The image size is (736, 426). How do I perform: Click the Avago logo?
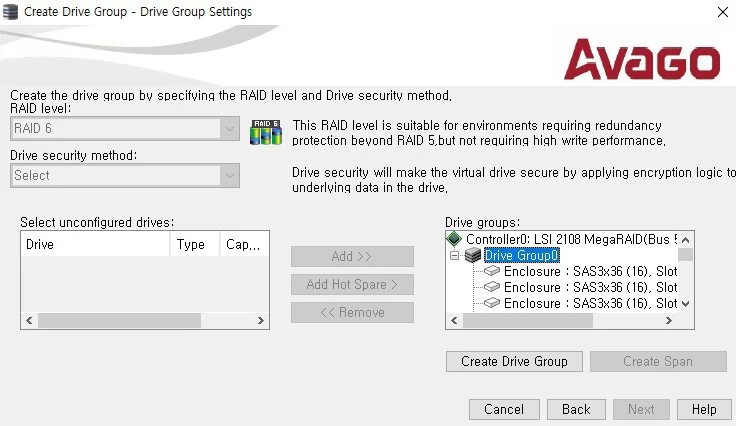(x=641, y=60)
